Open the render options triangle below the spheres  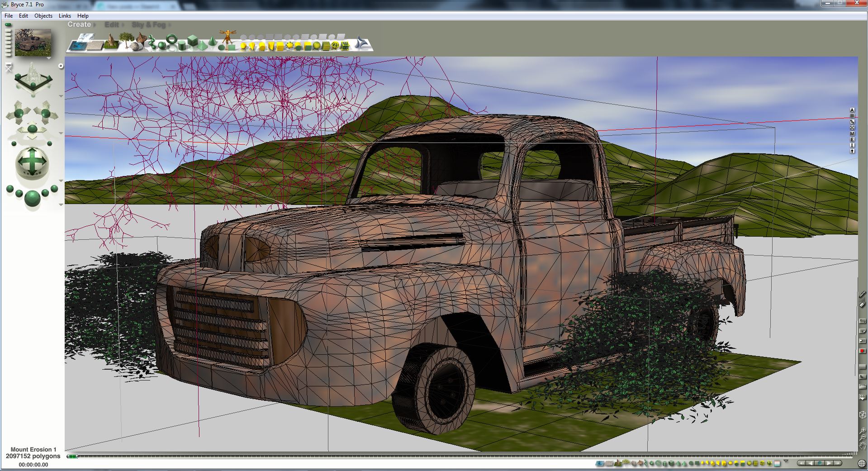coord(61,205)
